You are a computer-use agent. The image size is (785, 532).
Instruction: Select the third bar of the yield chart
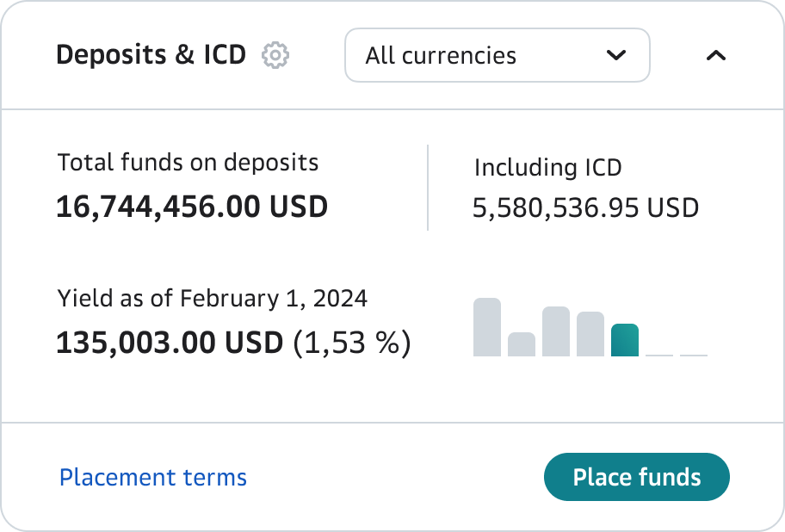(556, 331)
